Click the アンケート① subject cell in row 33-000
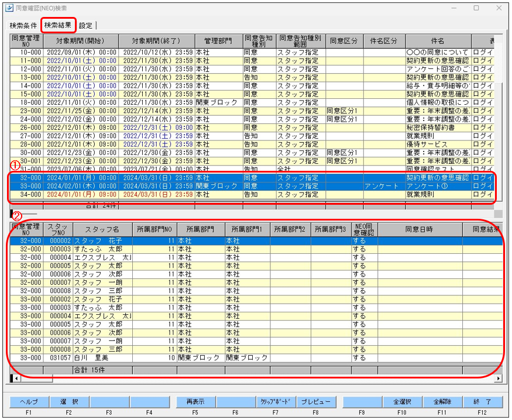This screenshot has height=420, width=512. click(x=438, y=187)
